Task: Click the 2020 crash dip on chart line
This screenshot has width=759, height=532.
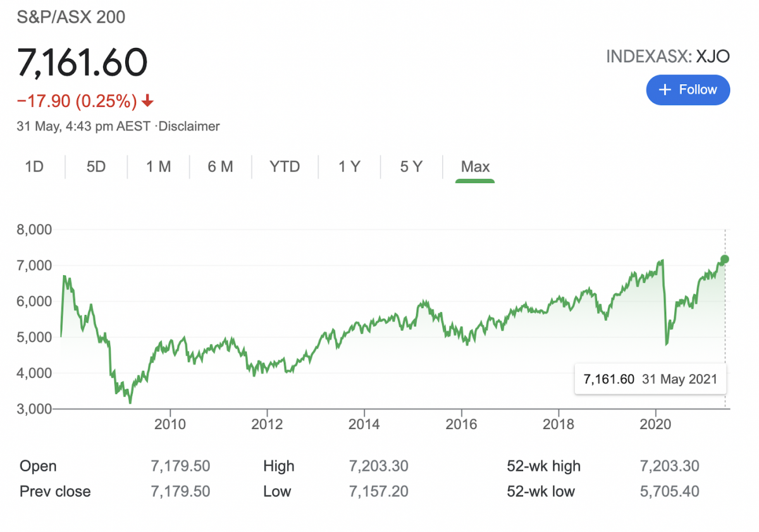Action: click(667, 343)
